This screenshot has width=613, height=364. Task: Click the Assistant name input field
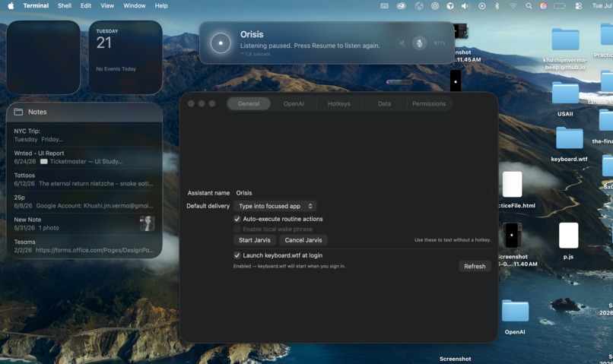coord(362,193)
